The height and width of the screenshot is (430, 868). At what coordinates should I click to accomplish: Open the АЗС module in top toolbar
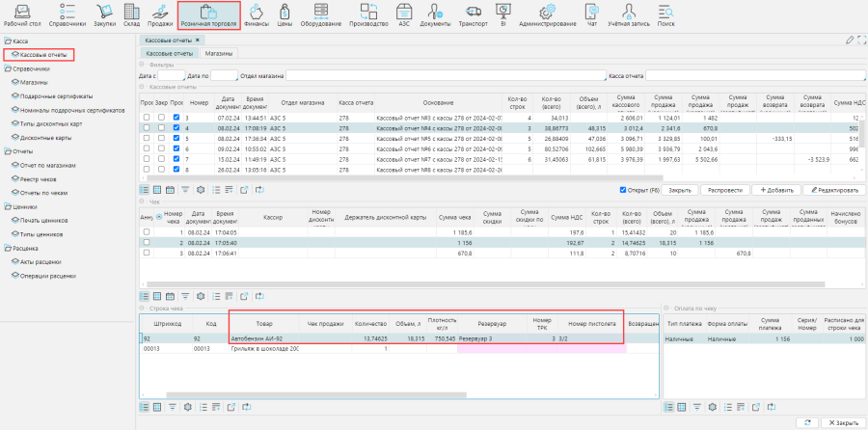click(x=405, y=14)
